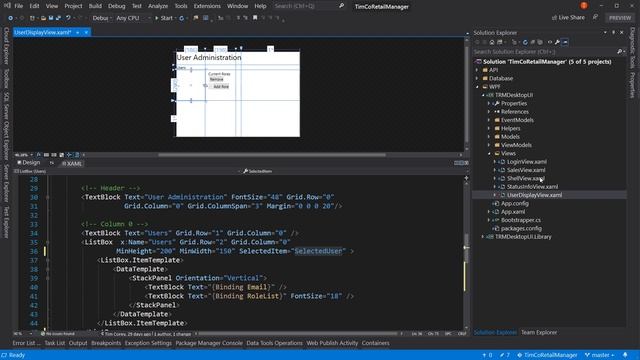Click the Visual Studio search box

(x=309, y=6)
